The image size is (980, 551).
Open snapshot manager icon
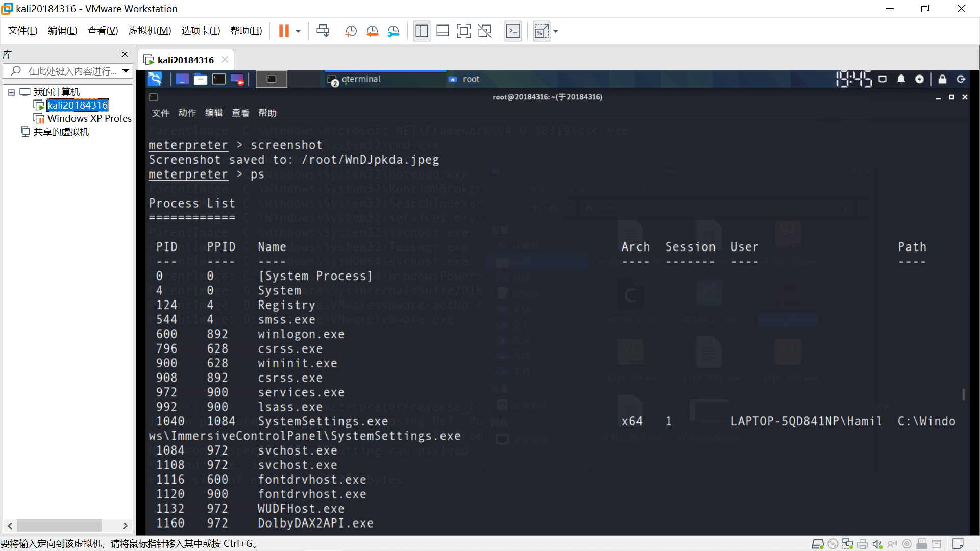[x=393, y=31]
